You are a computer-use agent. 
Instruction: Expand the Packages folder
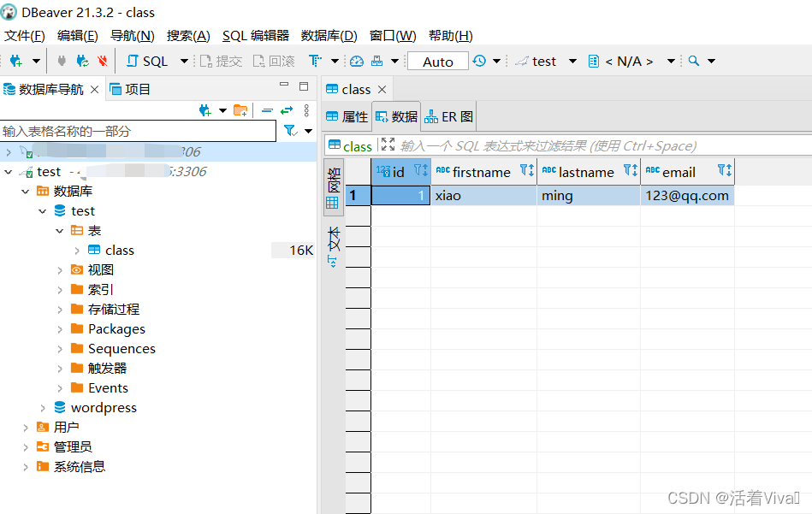[x=60, y=329]
